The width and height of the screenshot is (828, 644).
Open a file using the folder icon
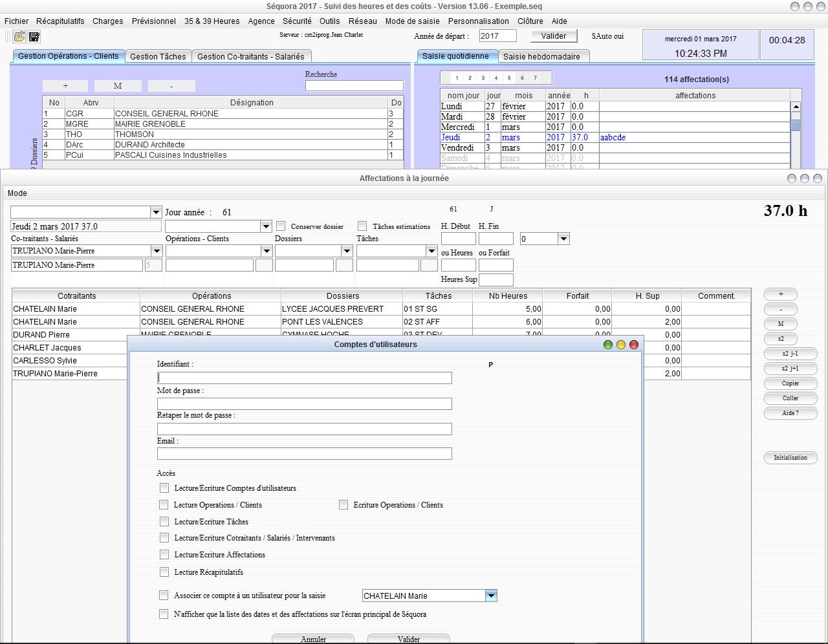(18, 36)
